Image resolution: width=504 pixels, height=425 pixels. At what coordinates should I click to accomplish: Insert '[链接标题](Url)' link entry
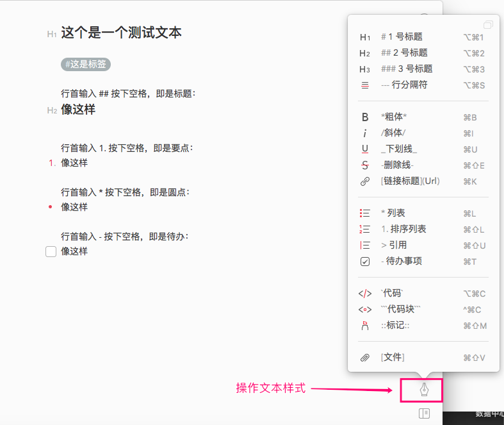pos(410,181)
